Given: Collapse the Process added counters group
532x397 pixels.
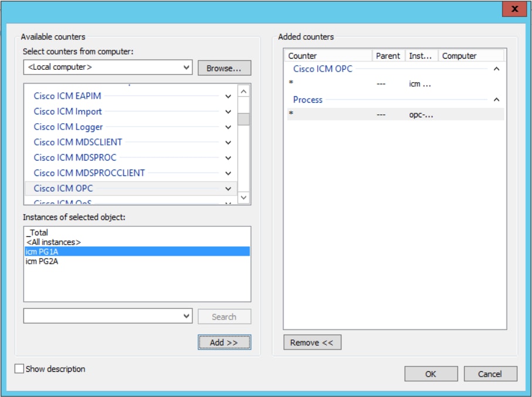Looking at the screenshot, I should point(496,100).
